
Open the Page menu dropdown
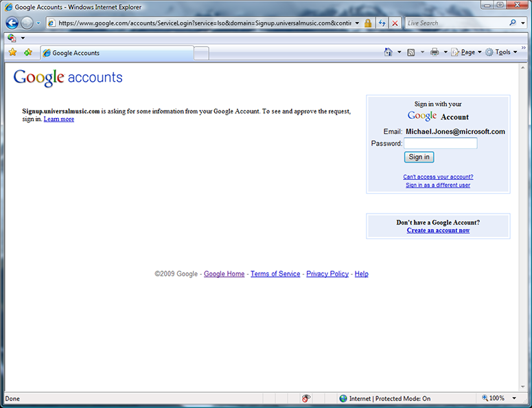pos(464,52)
